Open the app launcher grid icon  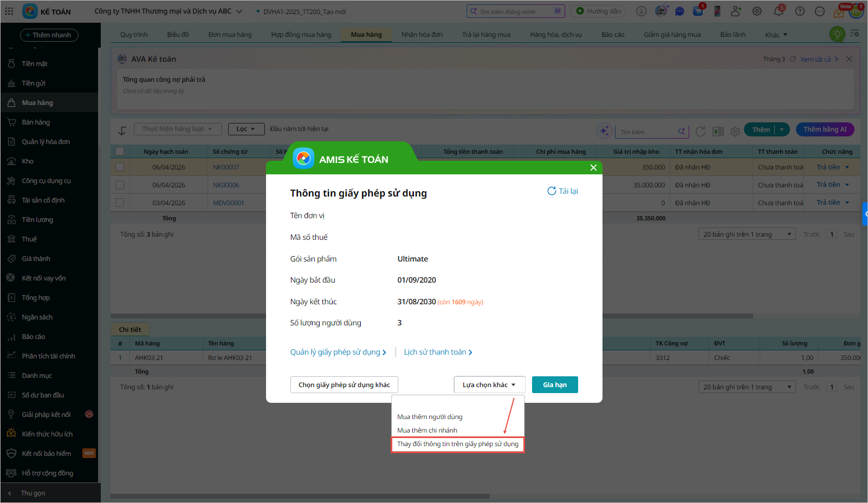click(9, 11)
